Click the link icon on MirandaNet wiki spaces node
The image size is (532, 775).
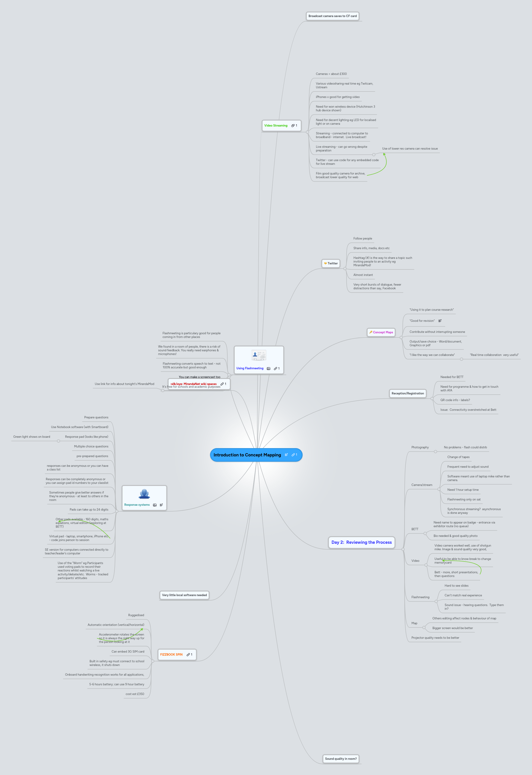click(x=222, y=384)
